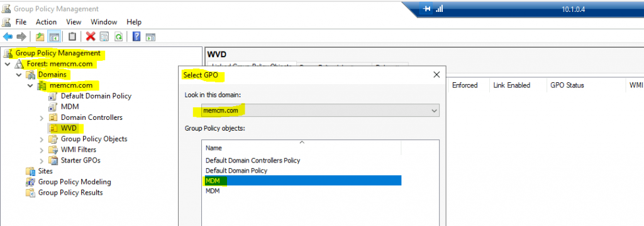
Task: Close the Select GPO dialog
Action: point(436,75)
